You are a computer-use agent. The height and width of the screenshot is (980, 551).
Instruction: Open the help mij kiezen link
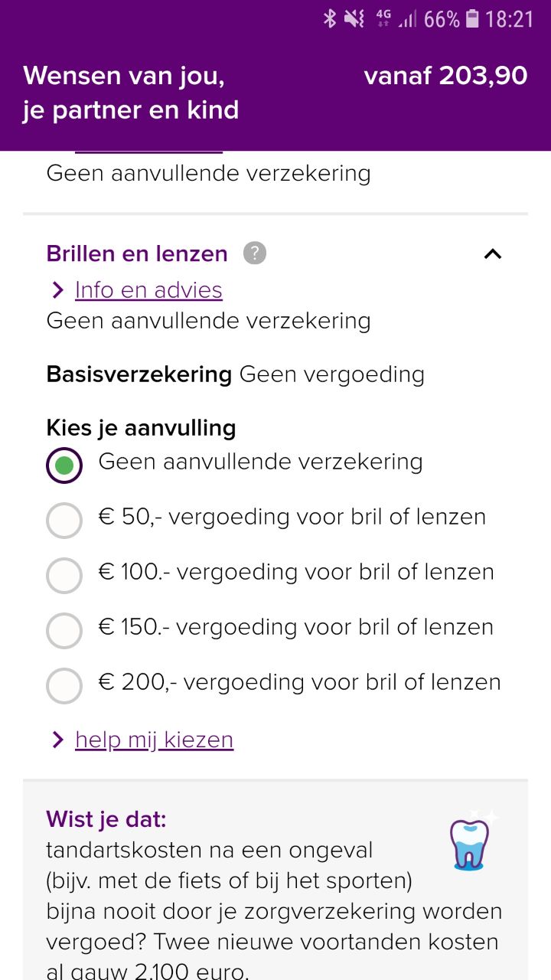pyautogui.click(x=154, y=740)
